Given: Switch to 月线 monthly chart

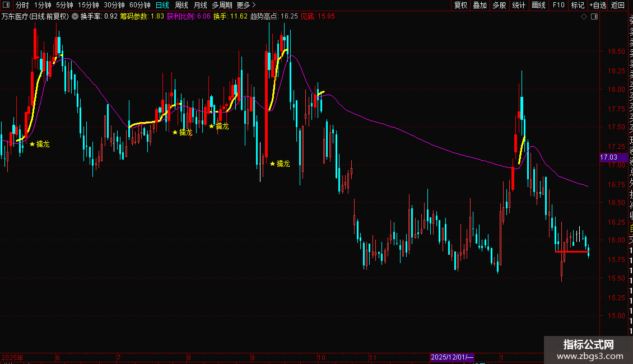Looking at the screenshot, I should click(x=200, y=5).
